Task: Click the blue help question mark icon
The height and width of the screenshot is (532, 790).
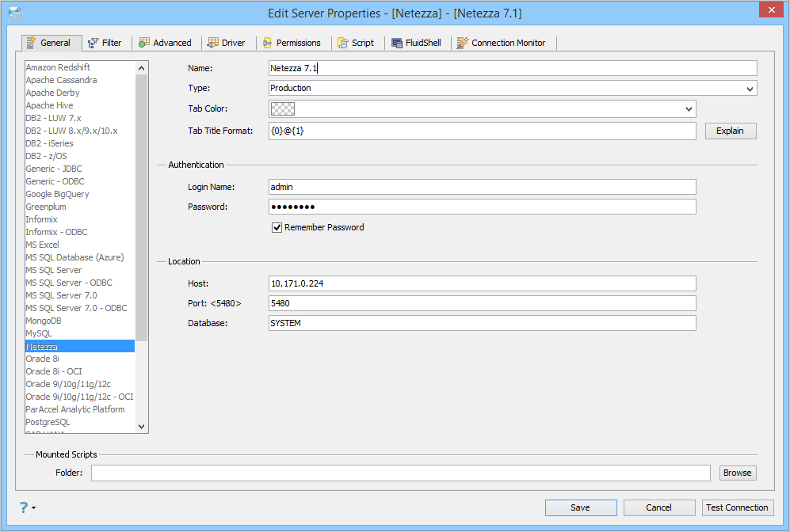Action: 24,507
